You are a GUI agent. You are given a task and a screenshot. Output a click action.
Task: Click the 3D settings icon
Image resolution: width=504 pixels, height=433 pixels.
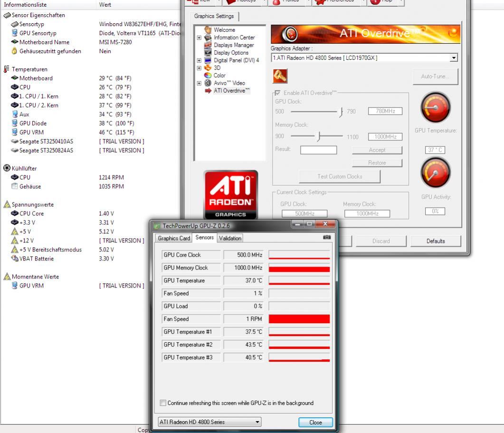(x=208, y=68)
